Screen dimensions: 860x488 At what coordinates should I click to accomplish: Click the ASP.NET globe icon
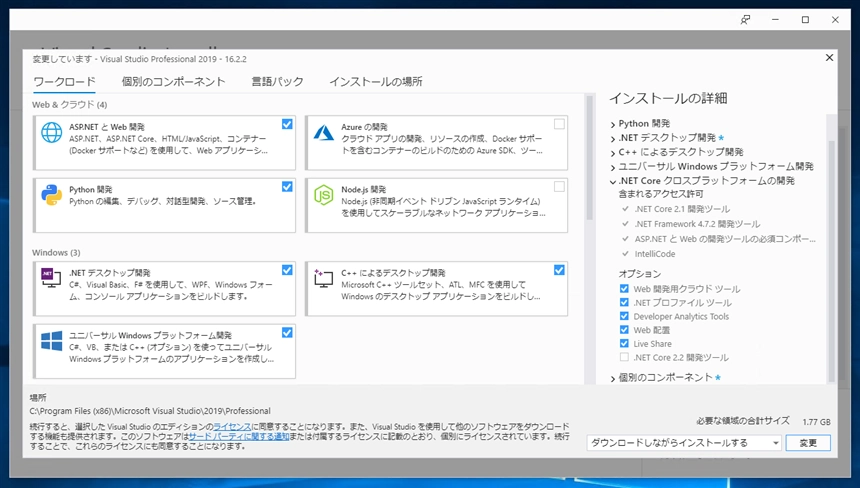[x=52, y=133]
